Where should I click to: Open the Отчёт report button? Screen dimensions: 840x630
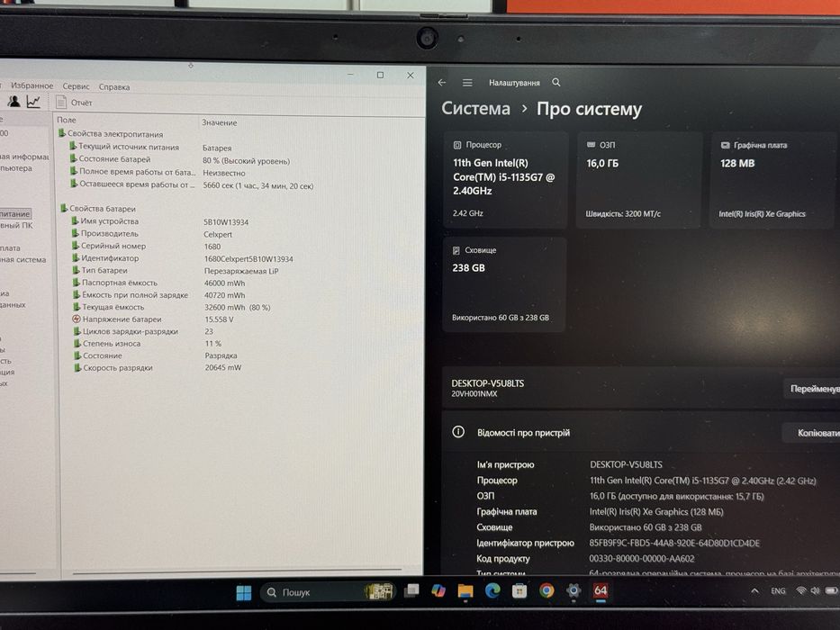tap(75, 103)
